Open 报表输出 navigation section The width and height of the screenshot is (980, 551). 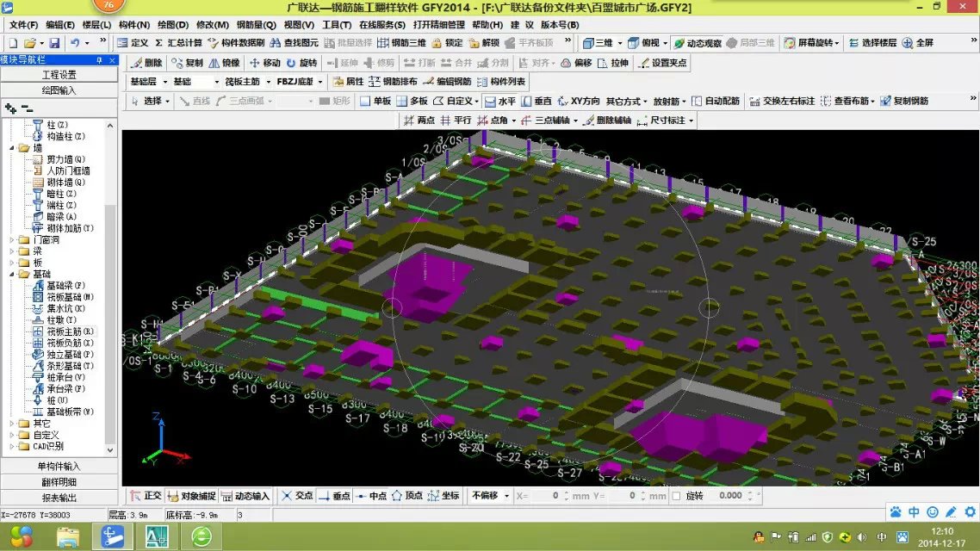tap(59, 498)
